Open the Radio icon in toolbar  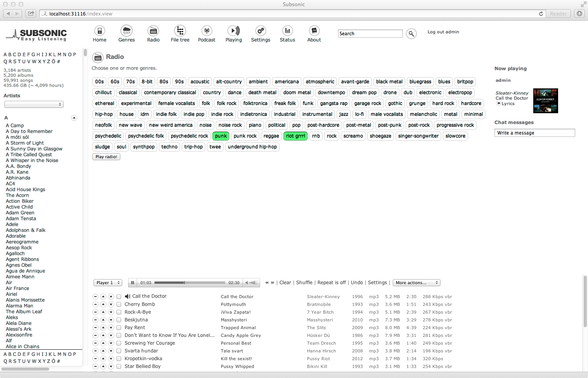pos(153,31)
